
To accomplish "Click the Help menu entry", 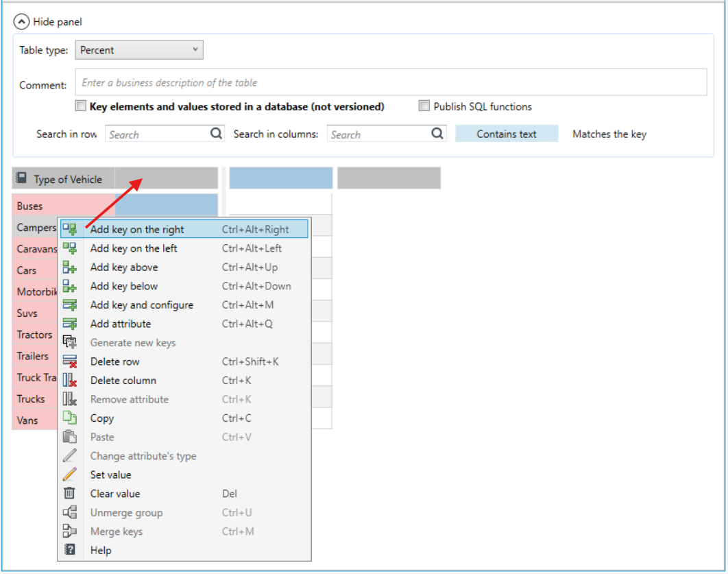I will pyautogui.click(x=184, y=550).
